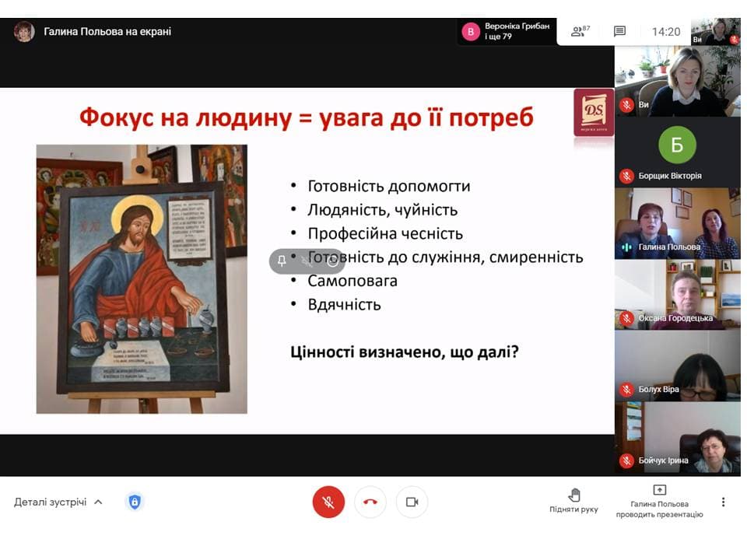This screenshot has height=560, width=747.
Task: Click the 'Галина Польова на екрані' title
Action: click(x=107, y=31)
